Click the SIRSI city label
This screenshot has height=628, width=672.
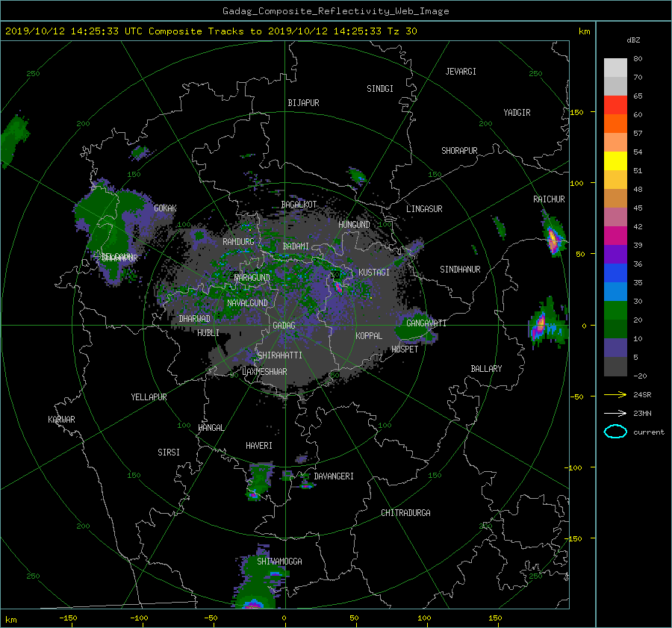click(x=169, y=453)
